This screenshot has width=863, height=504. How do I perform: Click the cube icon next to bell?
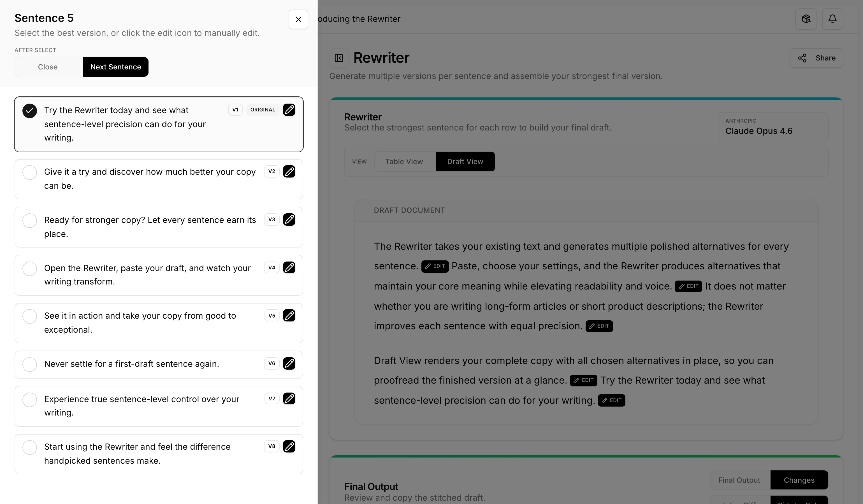point(806,19)
